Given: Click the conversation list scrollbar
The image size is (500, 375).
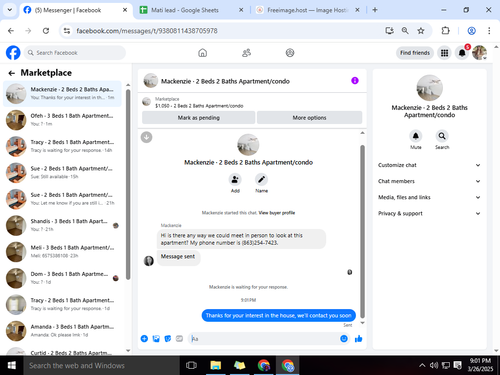Looking at the screenshot, I should 128,184.
